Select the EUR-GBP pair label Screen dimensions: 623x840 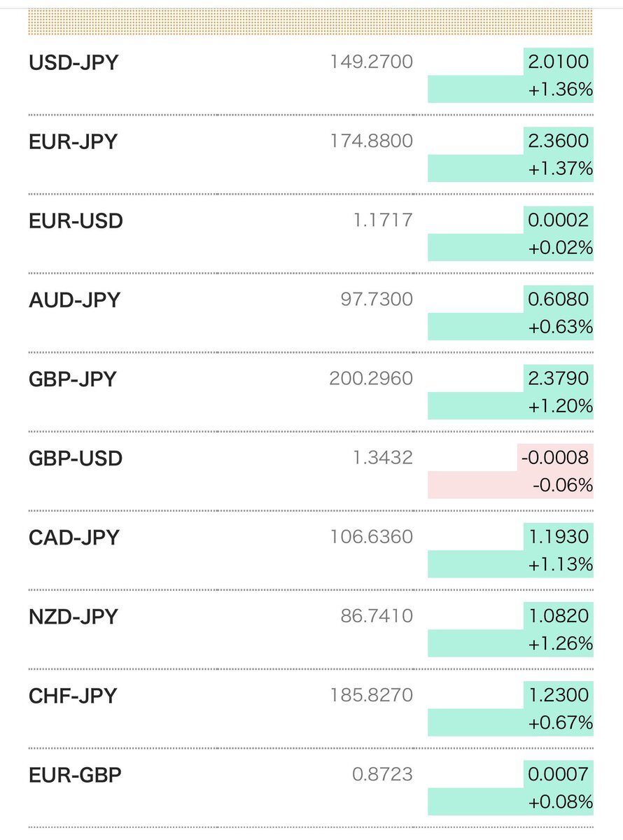point(75,775)
